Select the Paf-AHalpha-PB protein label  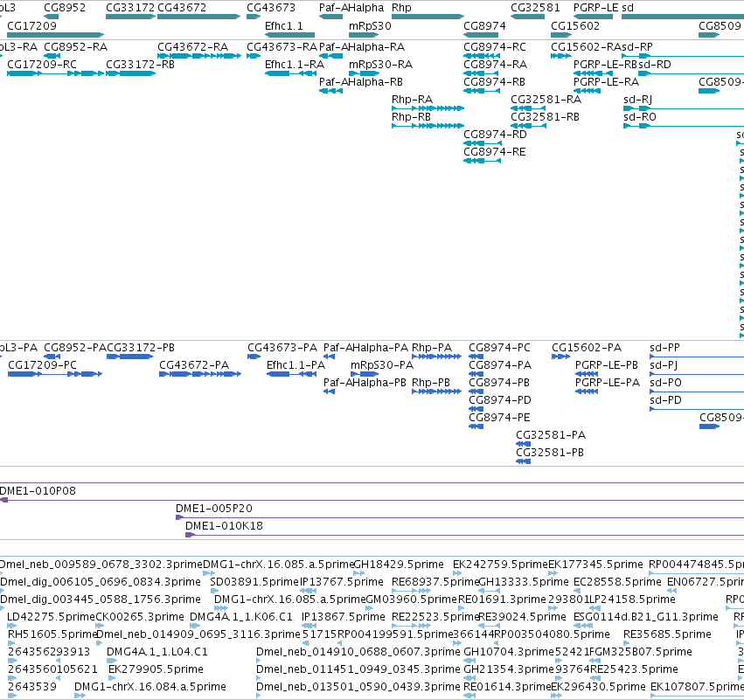[x=365, y=383]
